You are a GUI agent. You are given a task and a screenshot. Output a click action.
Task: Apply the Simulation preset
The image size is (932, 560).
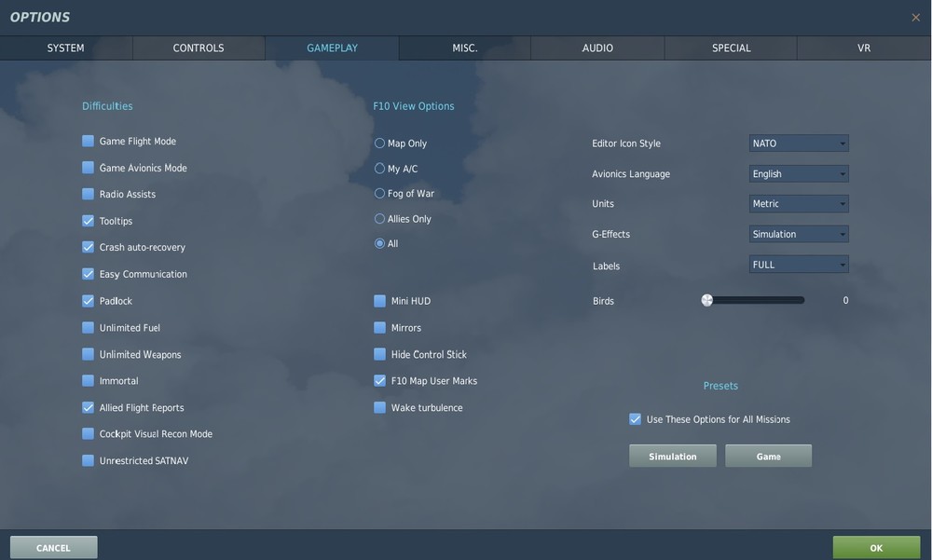click(672, 456)
